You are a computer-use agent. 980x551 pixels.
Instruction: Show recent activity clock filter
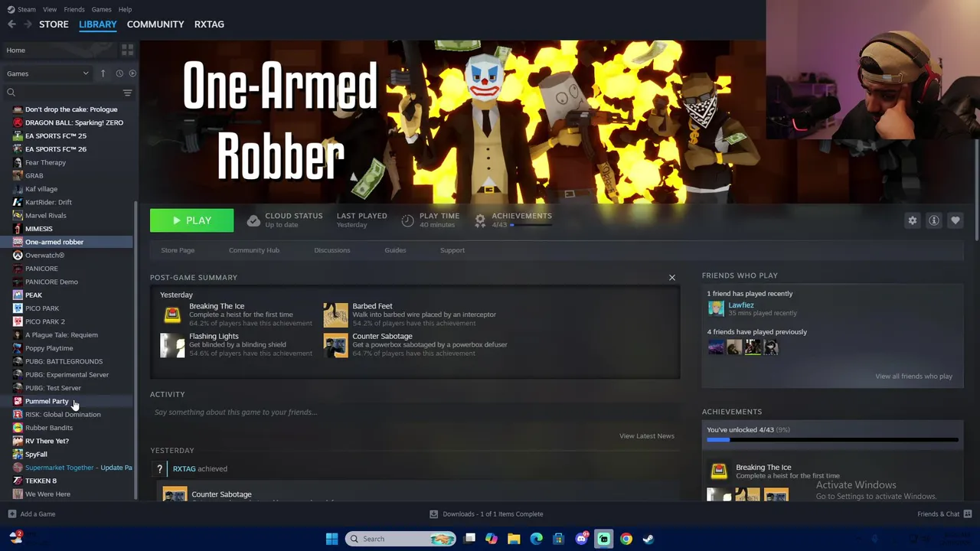pyautogui.click(x=119, y=73)
